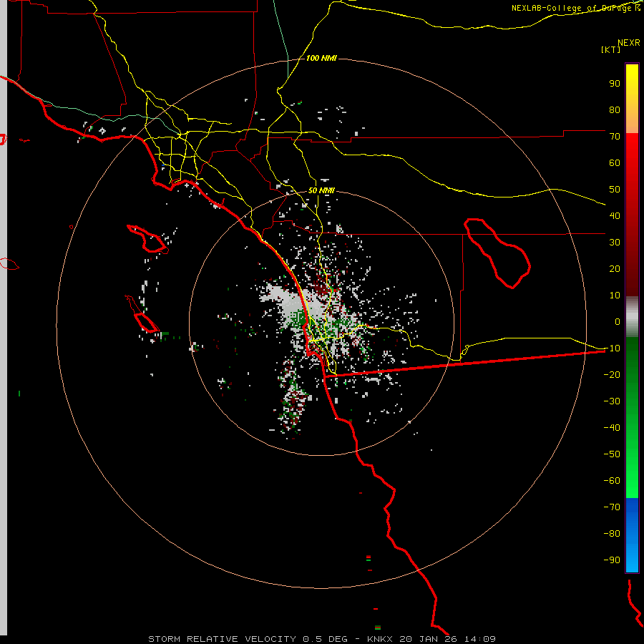Click the -30 value on the velocity scale
Viewport: 644px width, 644px height.
pyautogui.click(x=612, y=401)
